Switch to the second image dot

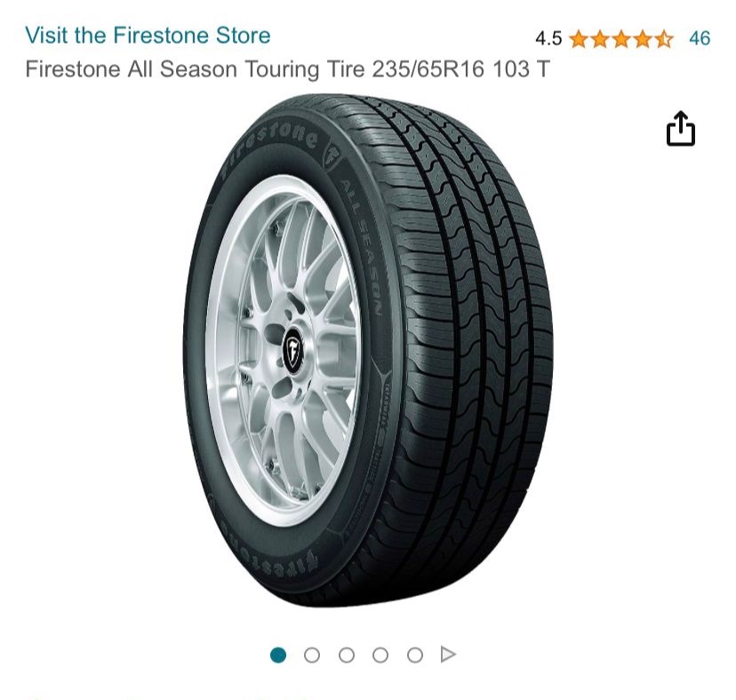click(x=312, y=655)
